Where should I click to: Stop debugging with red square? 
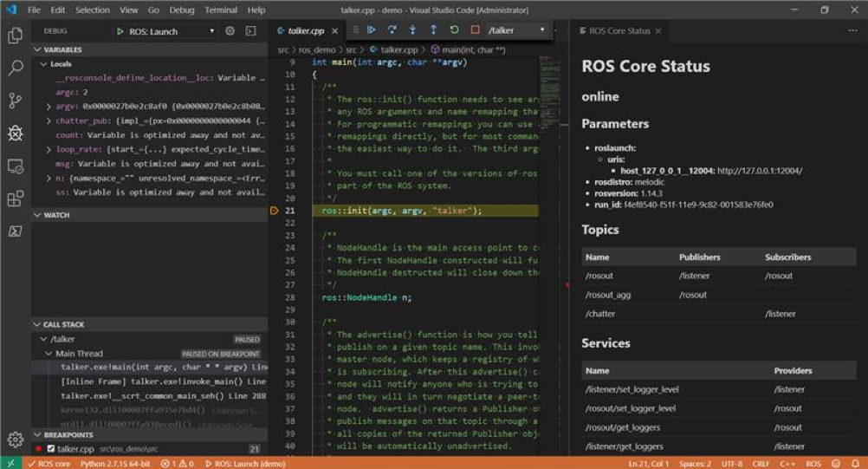[475, 29]
